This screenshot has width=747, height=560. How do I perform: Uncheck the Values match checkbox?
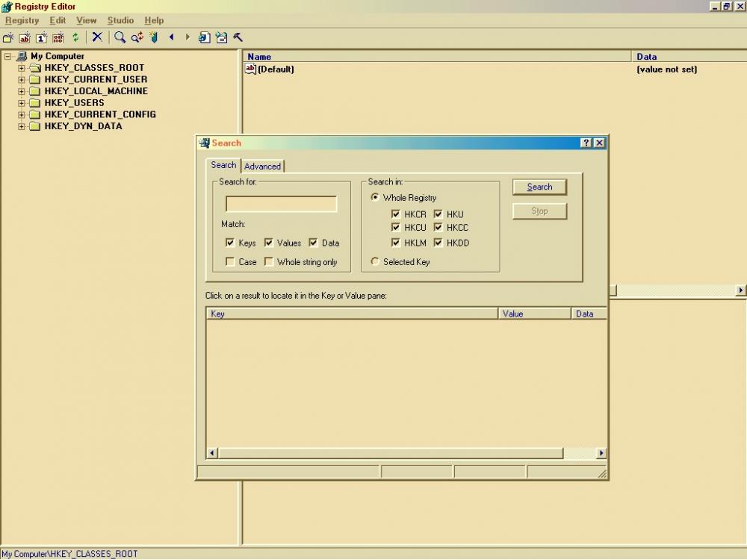[x=267, y=242]
